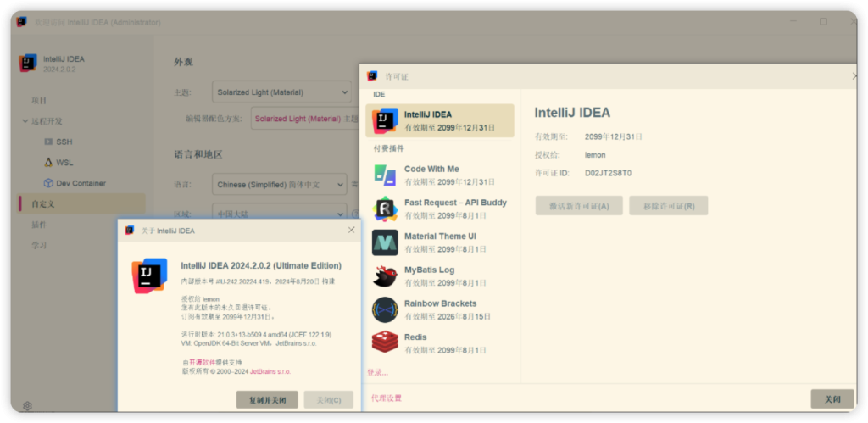Viewport: 868px width, 423px height.
Task: Click 关闭(C) button in About dialog
Action: pos(329,400)
